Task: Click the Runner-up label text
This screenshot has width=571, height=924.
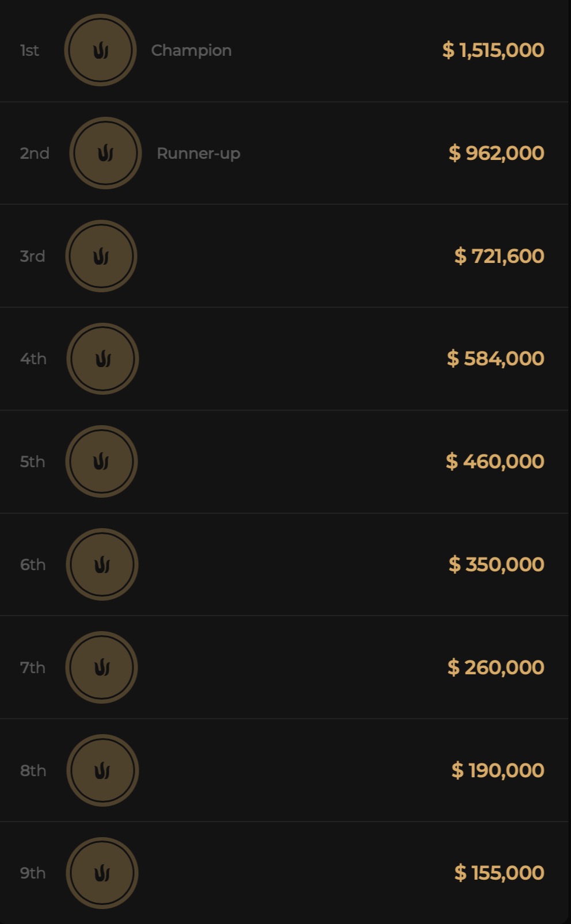Action: coord(199,154)
